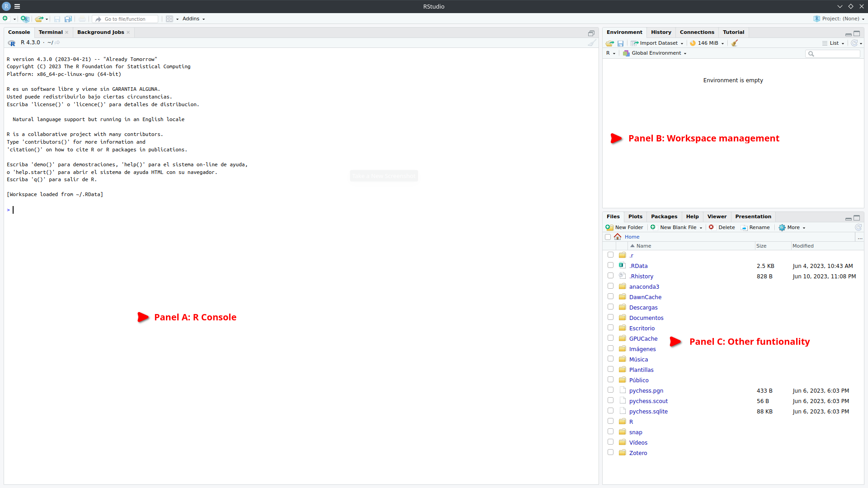This screenshot has height=488, width=868.
Task: Switch to the Plots tab
Action: point(635,217)
